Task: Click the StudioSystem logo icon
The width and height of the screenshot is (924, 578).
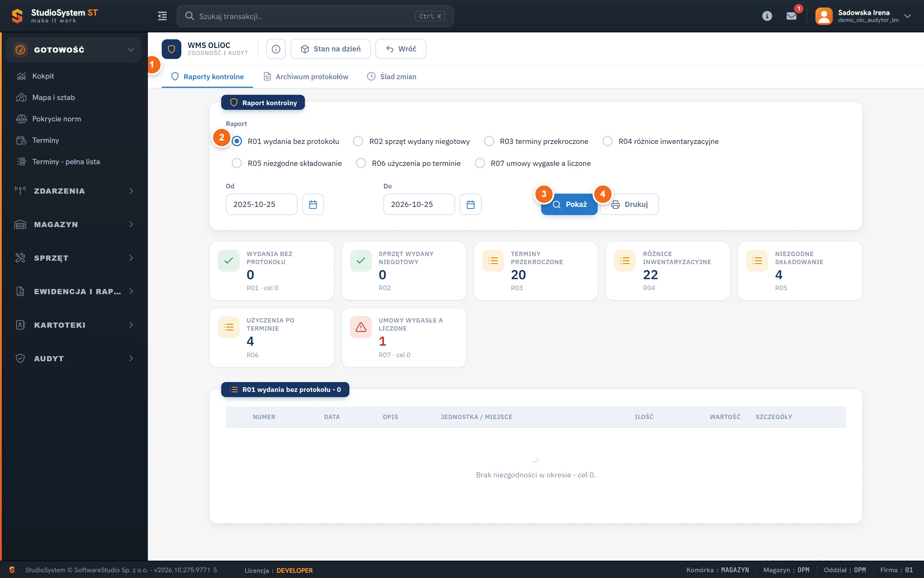Action: coord(17,16)
